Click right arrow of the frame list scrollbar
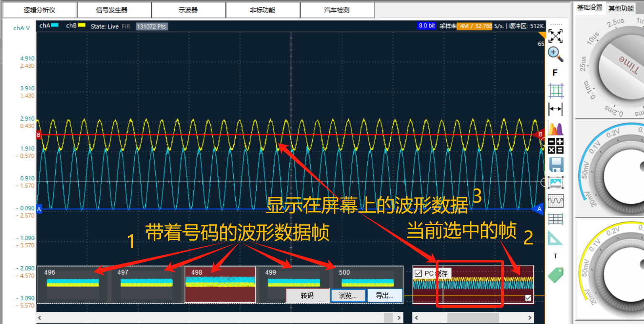The image size is (644, 324). 399,318
